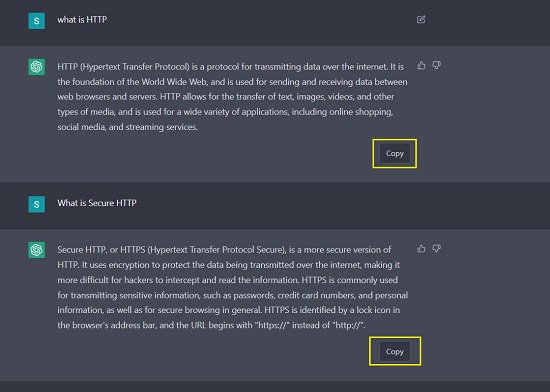Click the paragraph explaining HTTP protocol

click(x=232, y=97)
